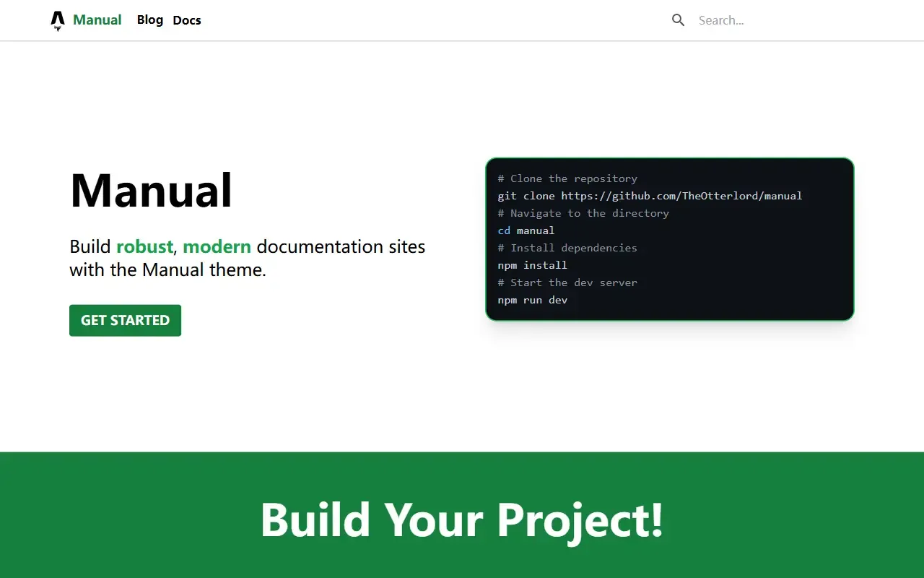This screenshot has height=578, width=924.
Task: Click the "# Start the dev server" comment
Action: 567,282
